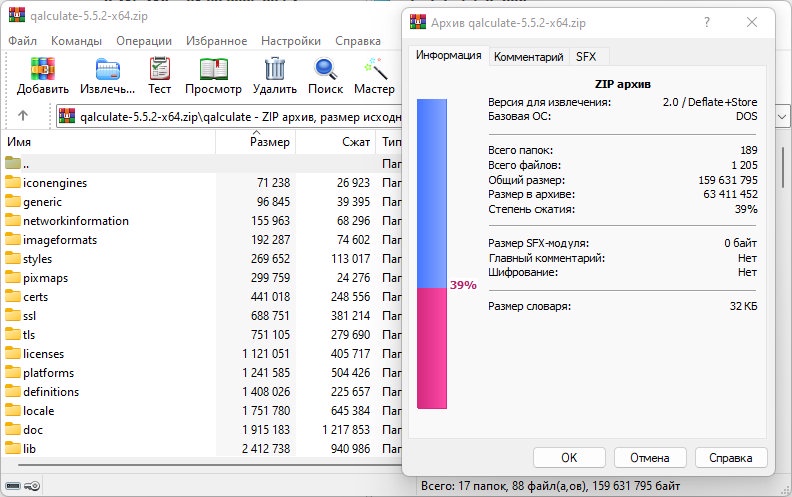This screenshot has height=497, width=792.
Task: Select the generic folder icon
Action: click(13, 201)
